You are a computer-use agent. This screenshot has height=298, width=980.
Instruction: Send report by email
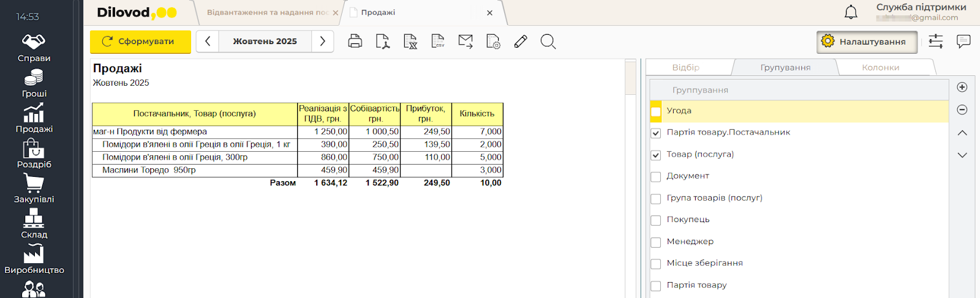[466, 42]
